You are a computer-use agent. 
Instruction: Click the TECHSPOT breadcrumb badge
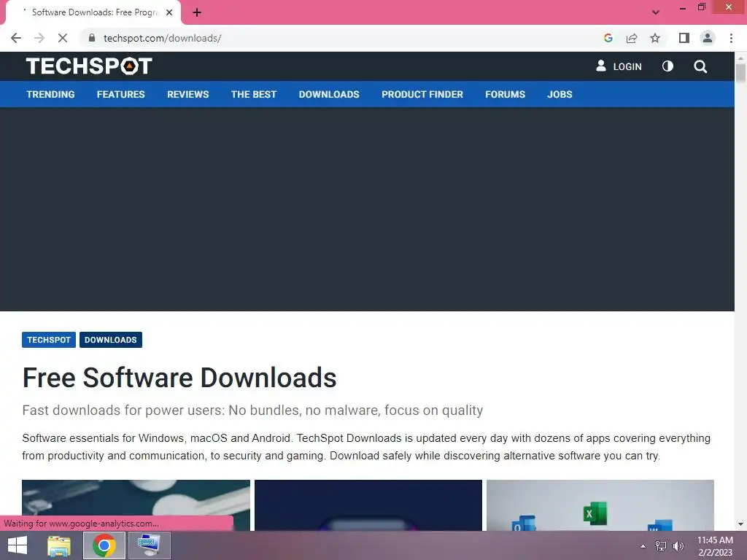[49, 340]
